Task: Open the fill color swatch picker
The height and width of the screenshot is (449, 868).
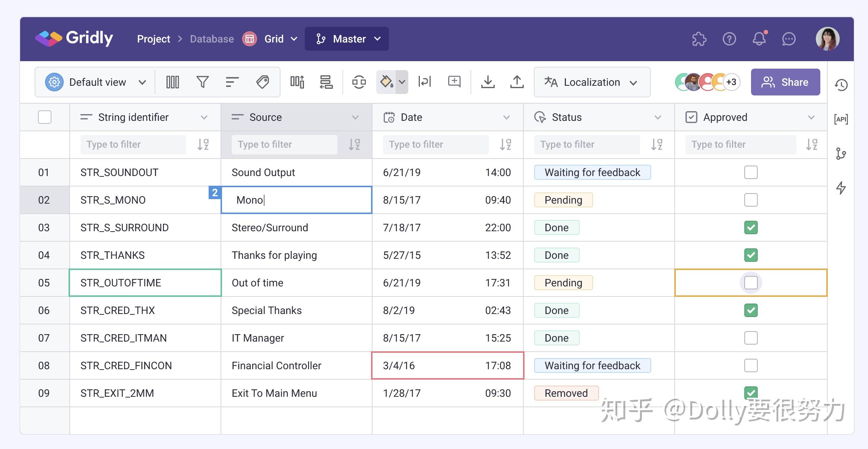Action: tap(387, 82)
